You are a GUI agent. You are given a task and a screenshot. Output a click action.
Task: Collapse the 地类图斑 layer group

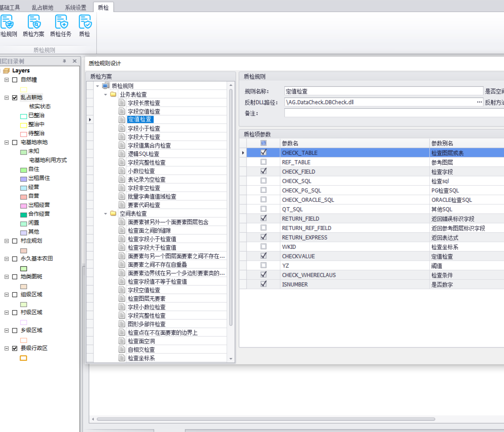(6, 277)
